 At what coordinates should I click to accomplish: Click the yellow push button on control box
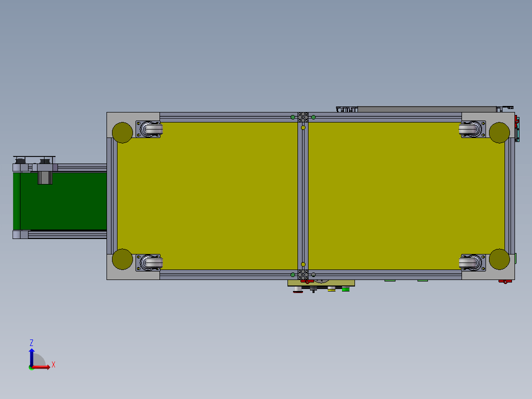331,289
